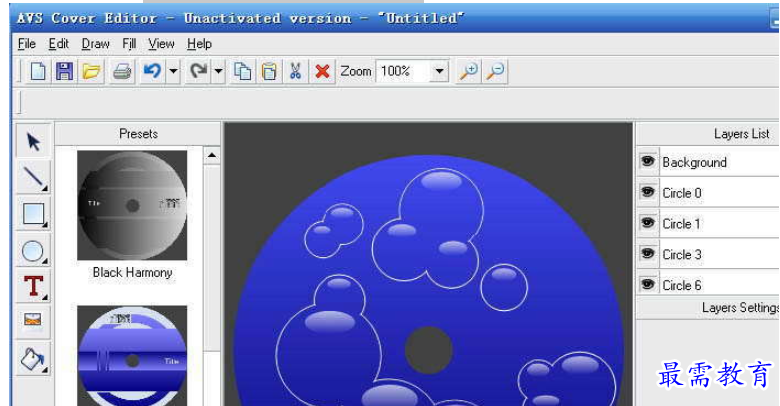The width and height of the screenshot is (780, 406).
Task: Select the Text tool
Action: point(33,286)
